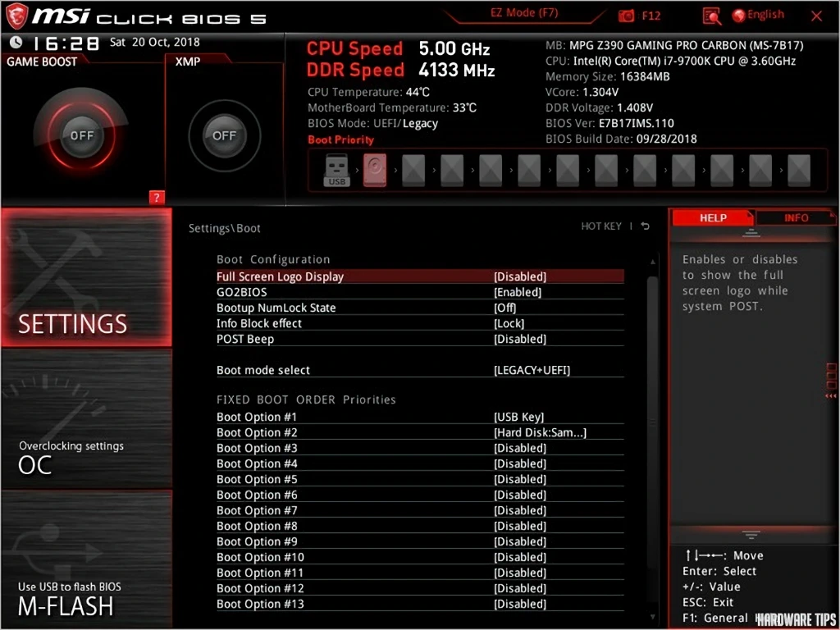Click the DDR Speed 4133 MHz value
This screenshot has width=840, height=630.
tap(456, 70)
